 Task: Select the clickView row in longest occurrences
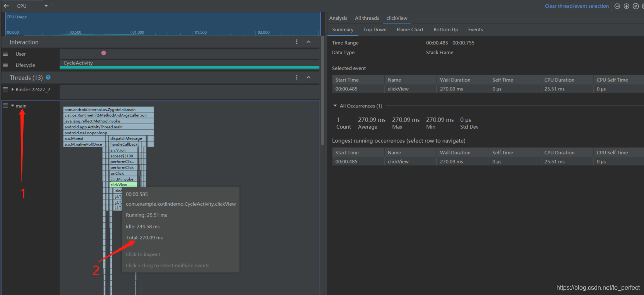click(488, 162)
